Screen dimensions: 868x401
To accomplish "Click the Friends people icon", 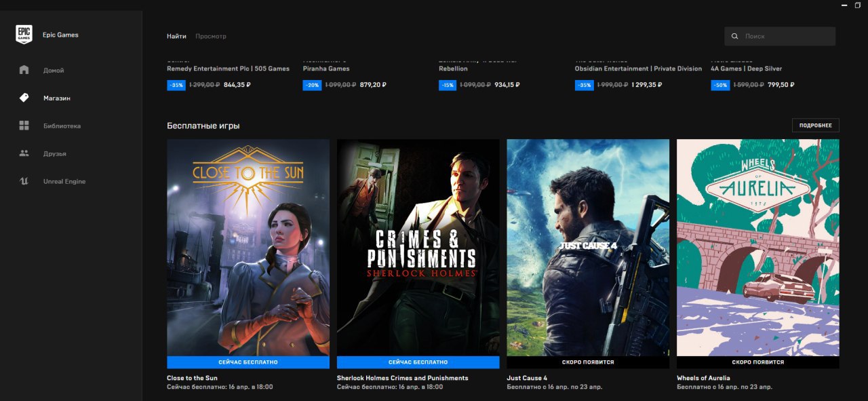I will [x=24, y=153].
